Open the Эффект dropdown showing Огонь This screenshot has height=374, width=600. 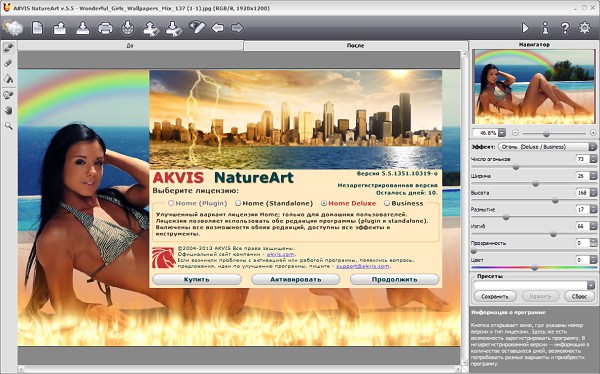coord(548,147)
